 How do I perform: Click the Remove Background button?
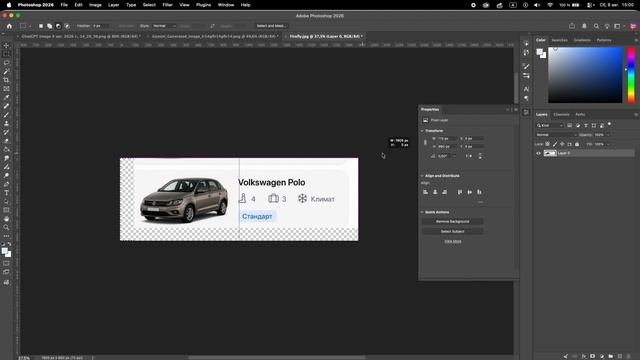point(453,221)
